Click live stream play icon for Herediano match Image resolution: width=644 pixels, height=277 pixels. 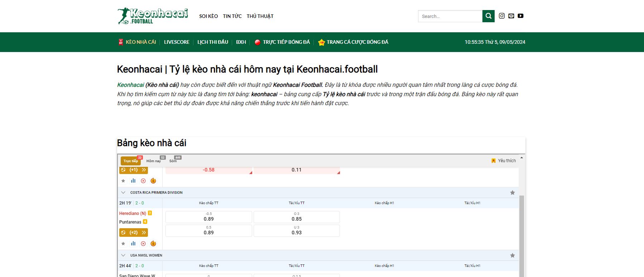coord(143,244)
